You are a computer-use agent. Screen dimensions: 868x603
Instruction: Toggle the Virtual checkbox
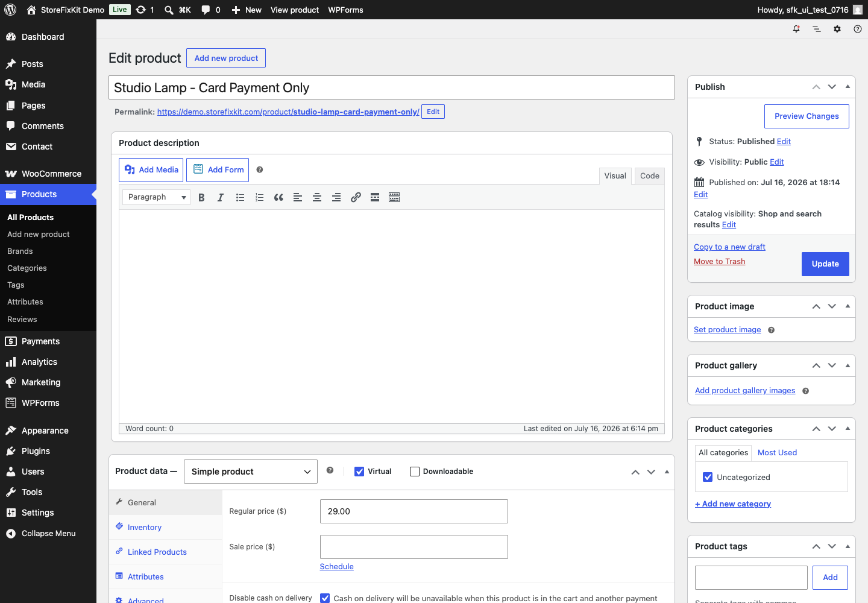(x=359, y=472)
